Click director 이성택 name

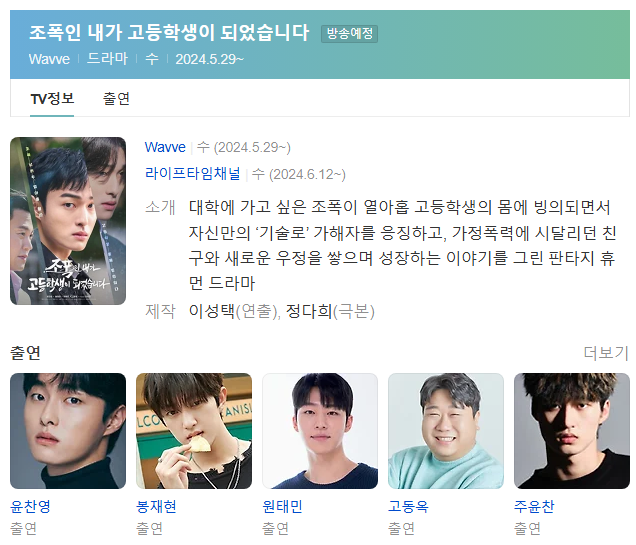coord(212,311)
